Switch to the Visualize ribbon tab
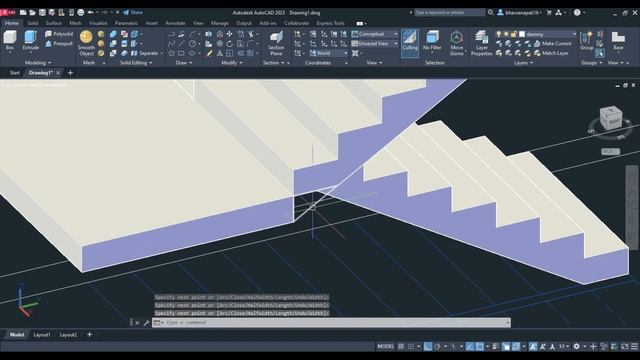This screenshot has width=640, height=360. coord(98,23)
